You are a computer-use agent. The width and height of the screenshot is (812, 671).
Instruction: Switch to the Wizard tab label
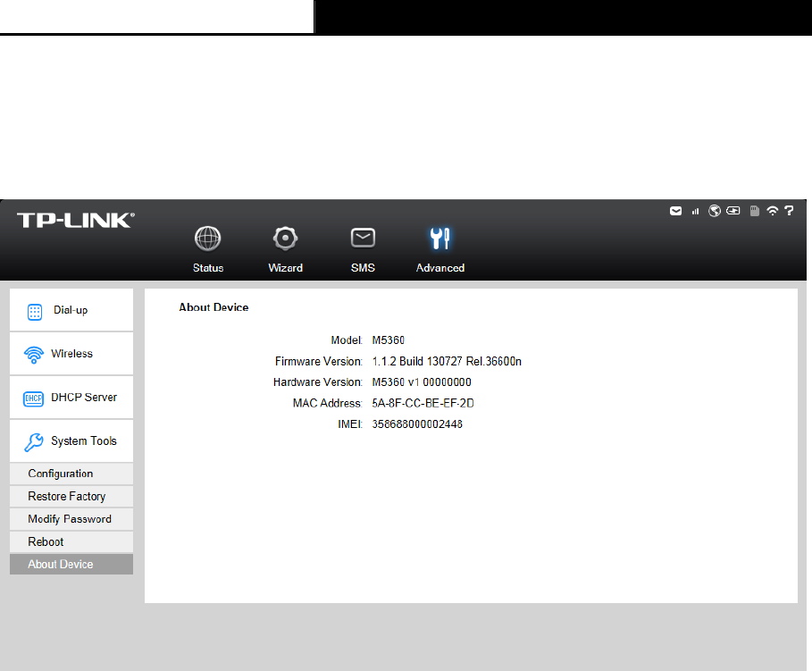[285, 268]
